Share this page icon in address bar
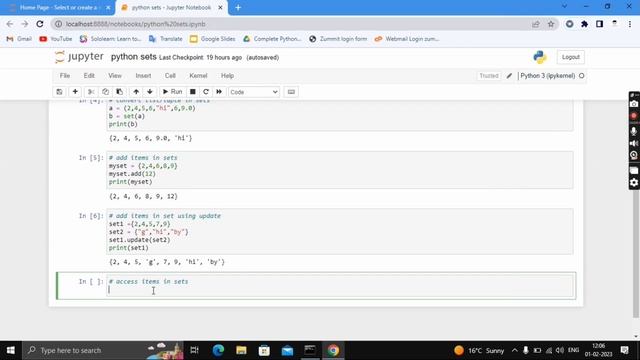 coord(536,24)
